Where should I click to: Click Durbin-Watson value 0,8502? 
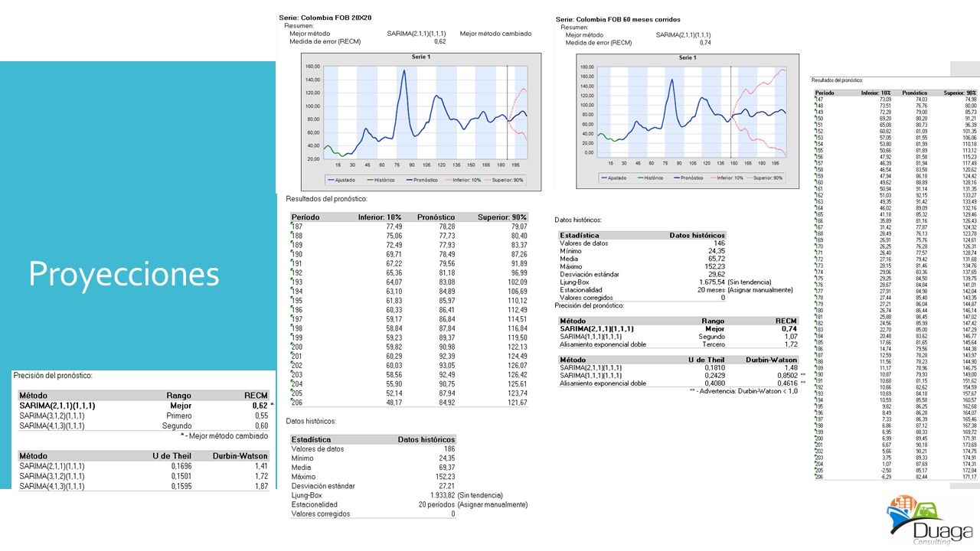[788, 376]
